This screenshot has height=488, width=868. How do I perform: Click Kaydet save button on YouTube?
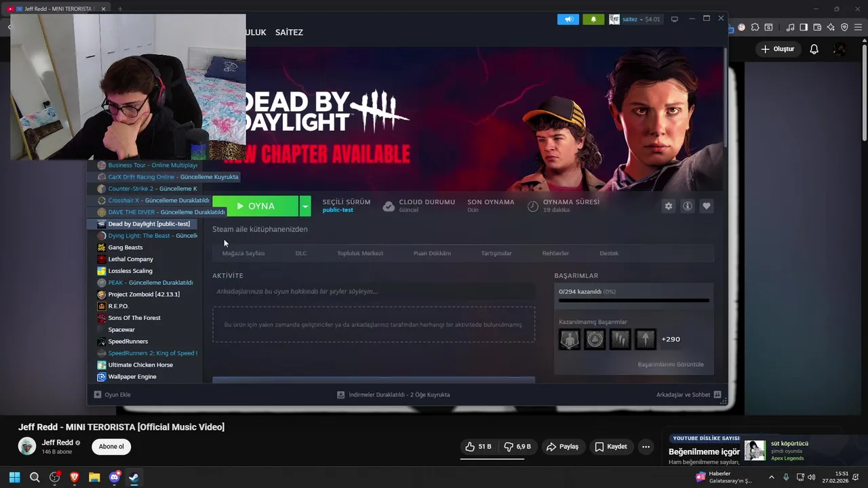click(610, 447)
